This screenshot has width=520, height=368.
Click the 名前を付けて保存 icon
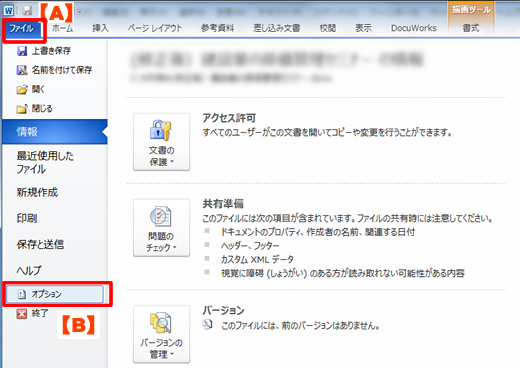click(x=22, y=70)
